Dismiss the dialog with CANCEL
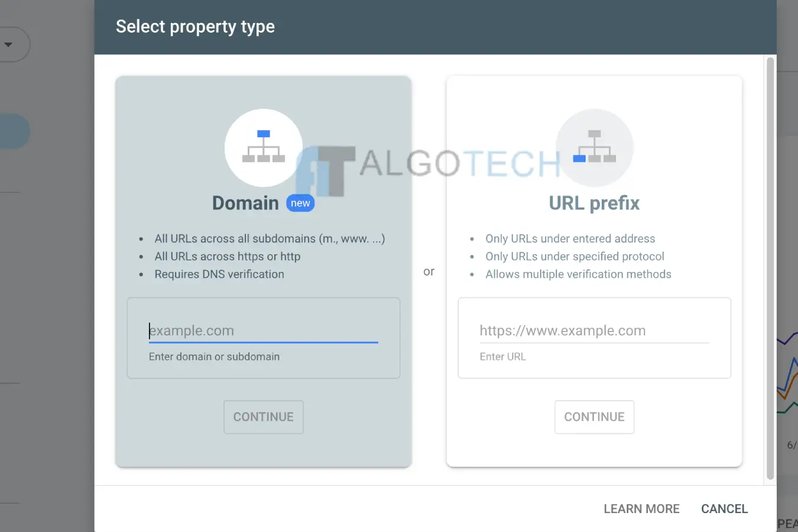Viewport: 798px width, 532px height. coord(724,508)
